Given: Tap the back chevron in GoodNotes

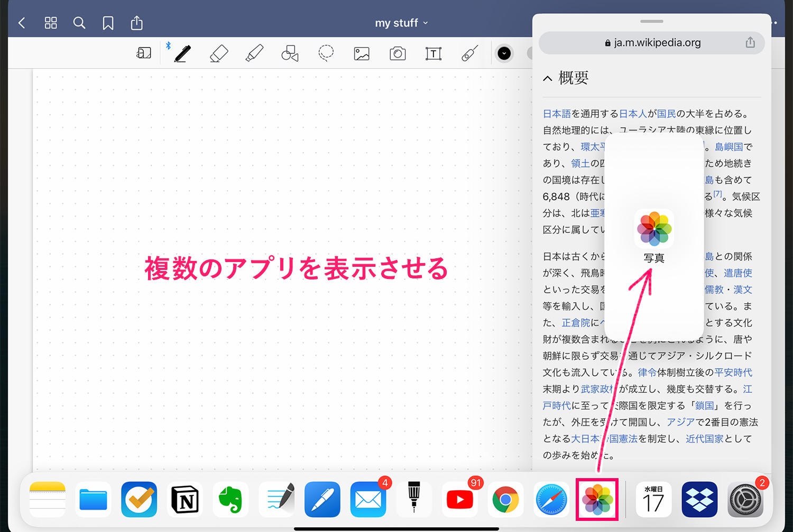Looking at the screenshot, I should point(22,23).
